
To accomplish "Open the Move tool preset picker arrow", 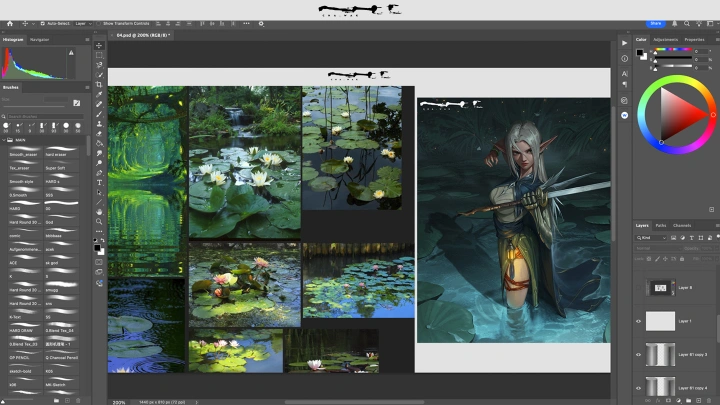I will pyautogui.click(x=33, y=23).
